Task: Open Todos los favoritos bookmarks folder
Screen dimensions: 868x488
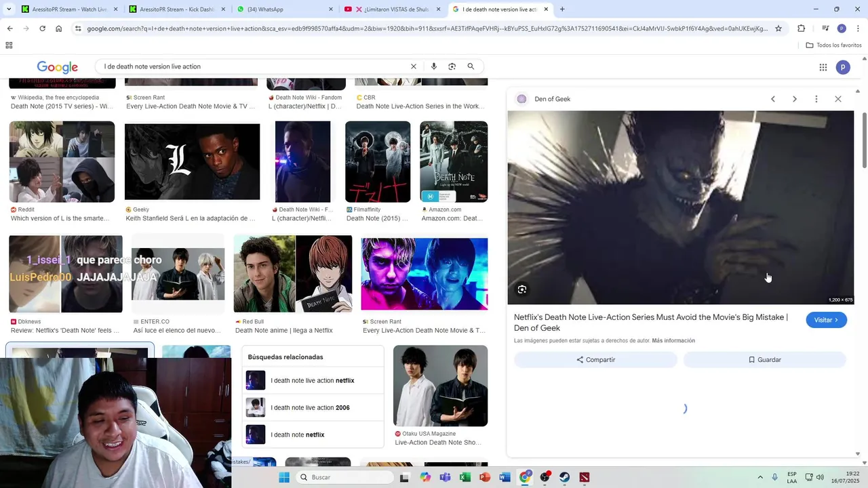Action: pyautogui.click(x=833, y=45)
